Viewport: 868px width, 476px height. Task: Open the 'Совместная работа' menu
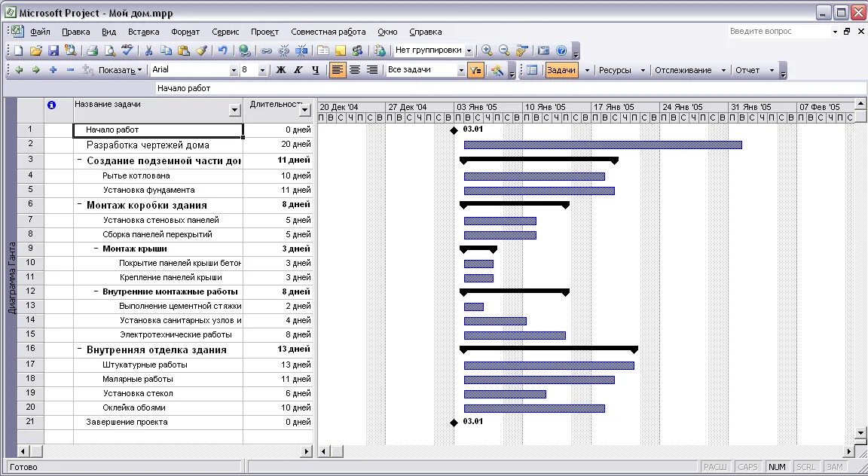pyautogui.click(x=329, y=32)
